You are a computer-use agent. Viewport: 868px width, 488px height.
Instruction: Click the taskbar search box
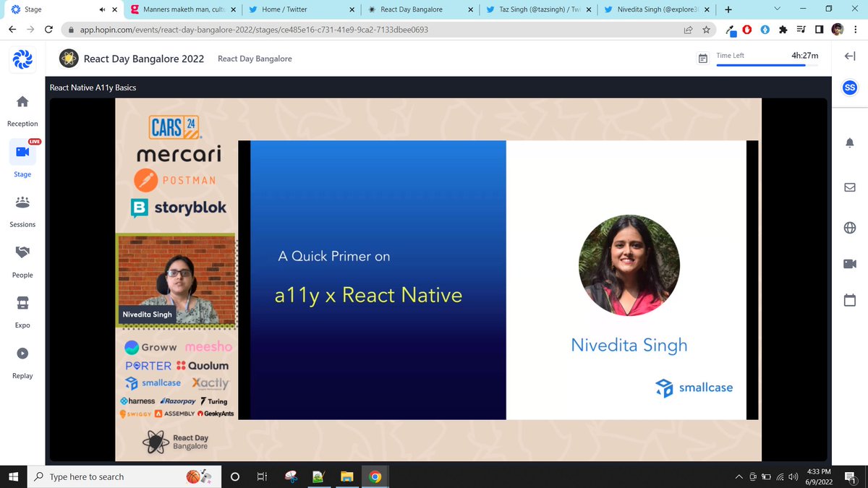pyautogui.click(x=123, y=476)
